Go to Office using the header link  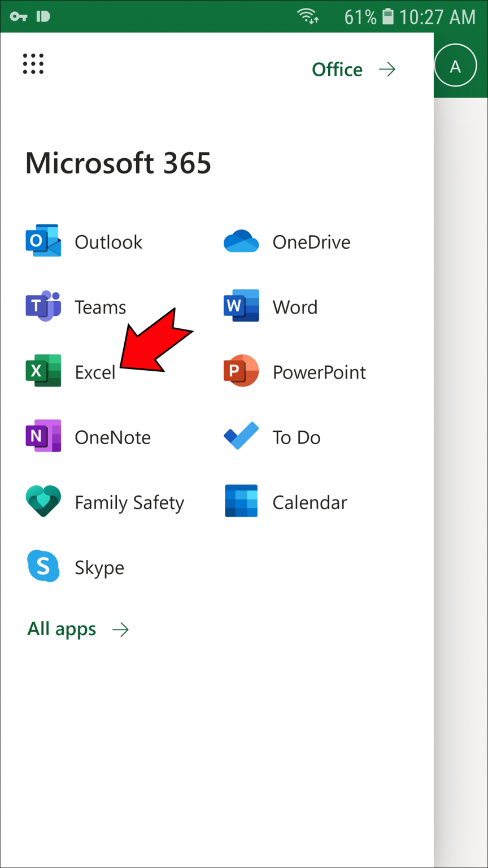[337, 69]
